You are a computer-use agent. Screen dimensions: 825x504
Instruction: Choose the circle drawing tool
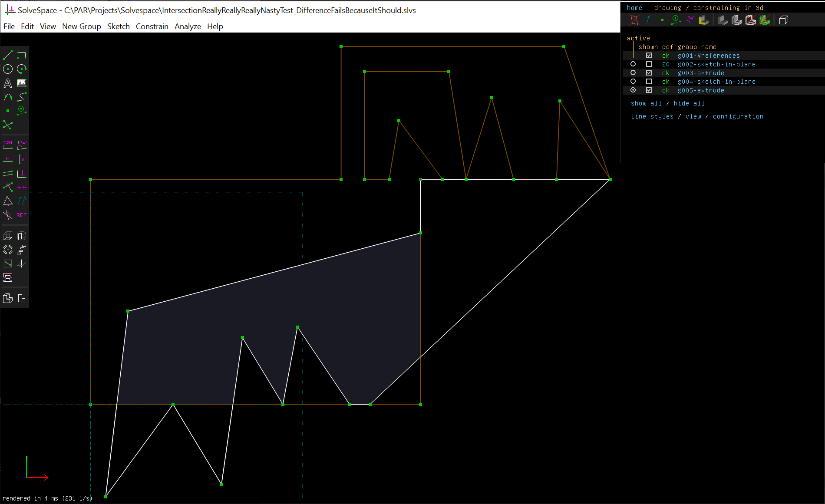point(8,69)
